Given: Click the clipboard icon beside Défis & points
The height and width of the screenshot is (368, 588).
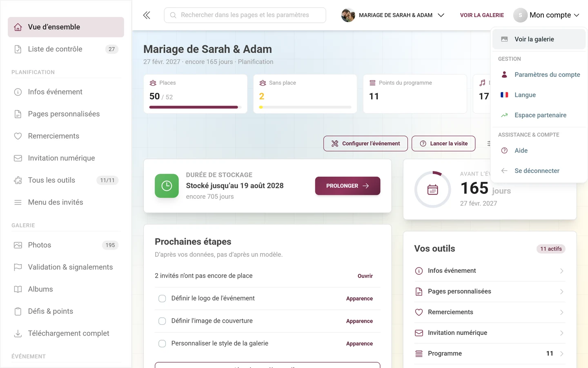Looking at the screenshot, I should 18,312.
